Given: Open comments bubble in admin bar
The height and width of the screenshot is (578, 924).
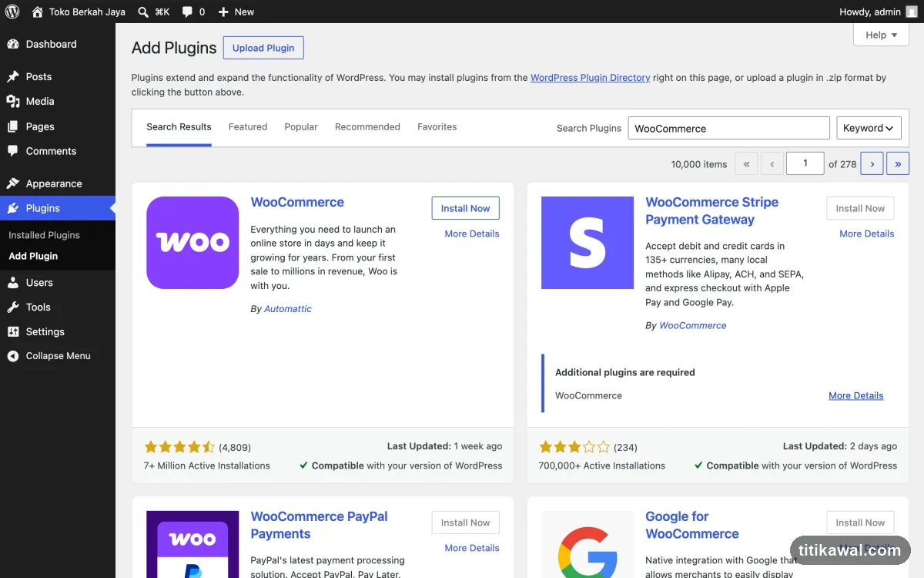Looking at the screenshot, I should (x=187, y=12).
